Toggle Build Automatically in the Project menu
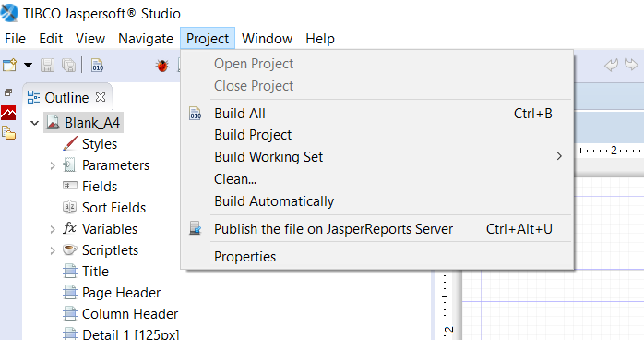This screenshot has width=644, height=340. pos(377,201)
